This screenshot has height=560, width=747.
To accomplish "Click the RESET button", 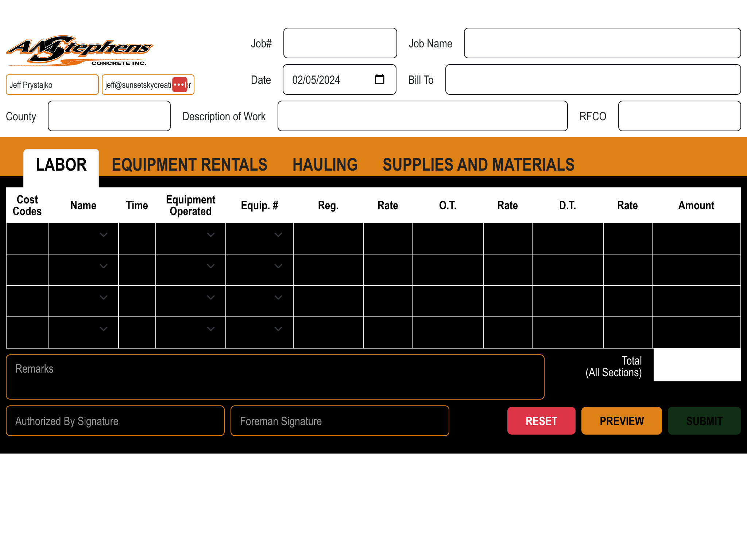I will pos(541,421).
